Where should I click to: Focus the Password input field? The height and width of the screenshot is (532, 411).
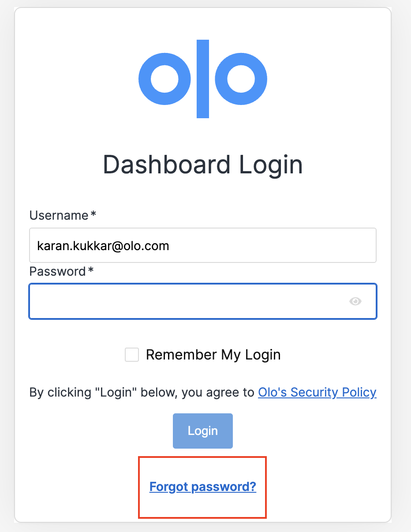(203, 301)
